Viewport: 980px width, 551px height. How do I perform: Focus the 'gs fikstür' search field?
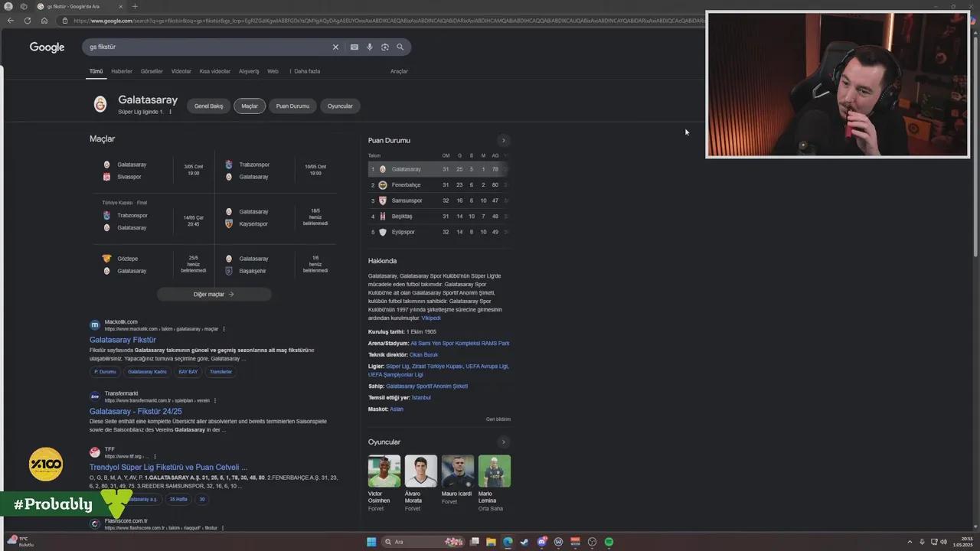(207, 47)
